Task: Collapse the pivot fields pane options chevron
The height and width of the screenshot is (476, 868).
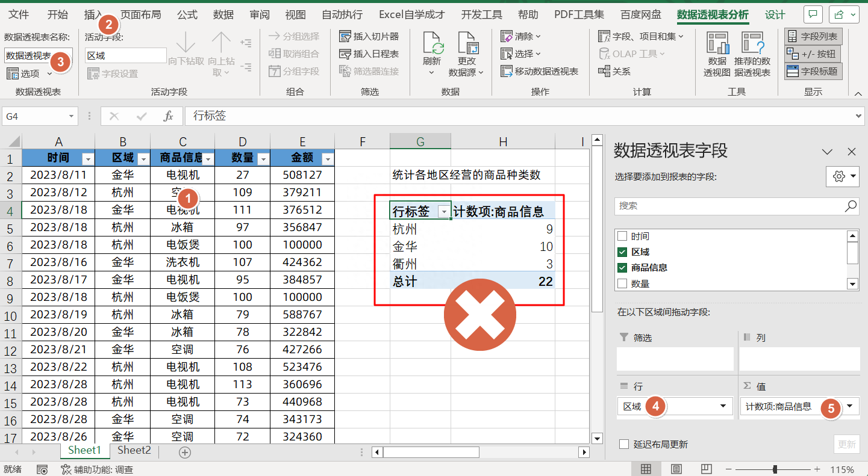Action: (x=827, y=152)
